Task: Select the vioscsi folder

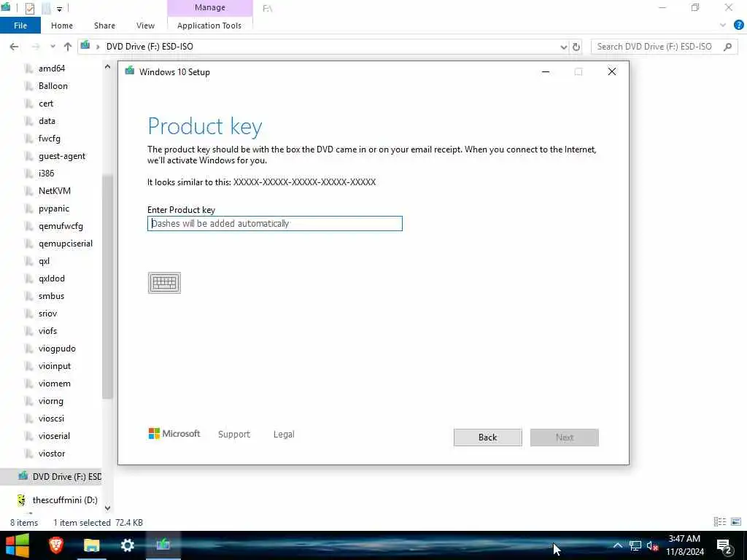Action: [51, 419]
